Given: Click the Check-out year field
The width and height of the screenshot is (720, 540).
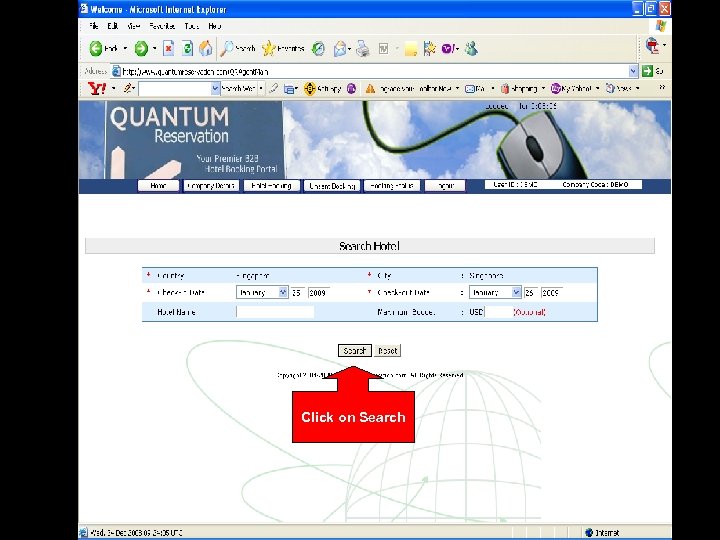Looking at the screenshot, I should [552, 292].
